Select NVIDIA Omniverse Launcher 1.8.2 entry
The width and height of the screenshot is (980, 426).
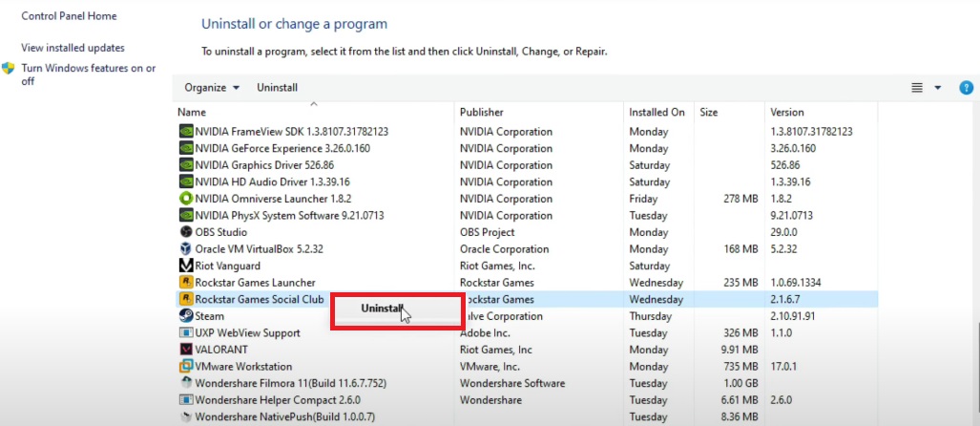(x=273, y=199)
